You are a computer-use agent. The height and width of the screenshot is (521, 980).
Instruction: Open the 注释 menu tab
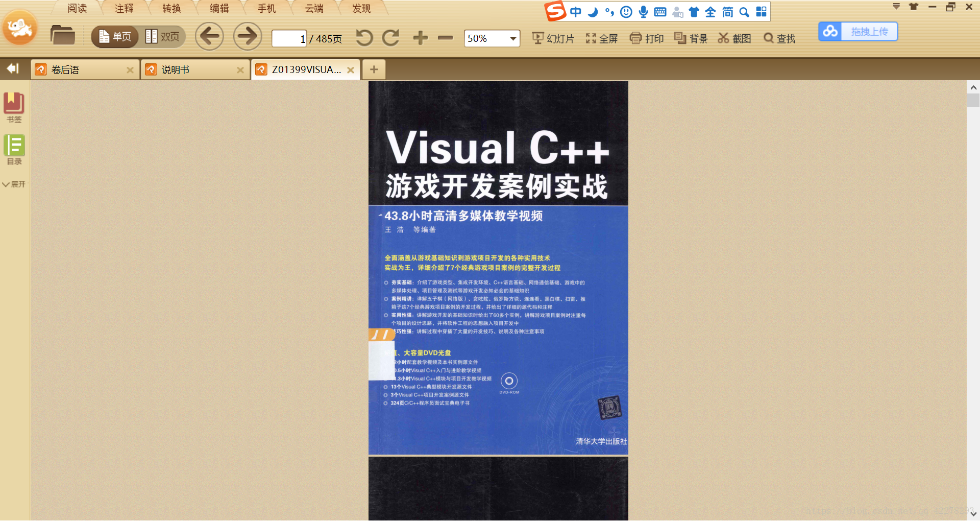tap(124, 9)
